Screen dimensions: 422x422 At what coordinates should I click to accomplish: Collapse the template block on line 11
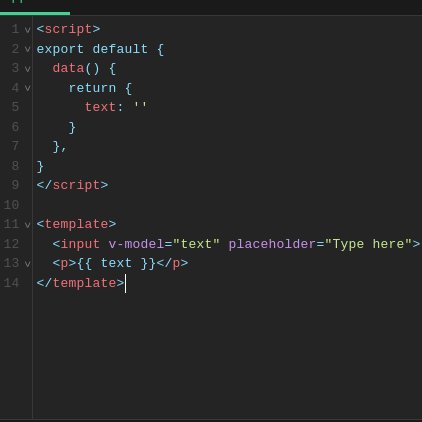[x=27, y=225]
